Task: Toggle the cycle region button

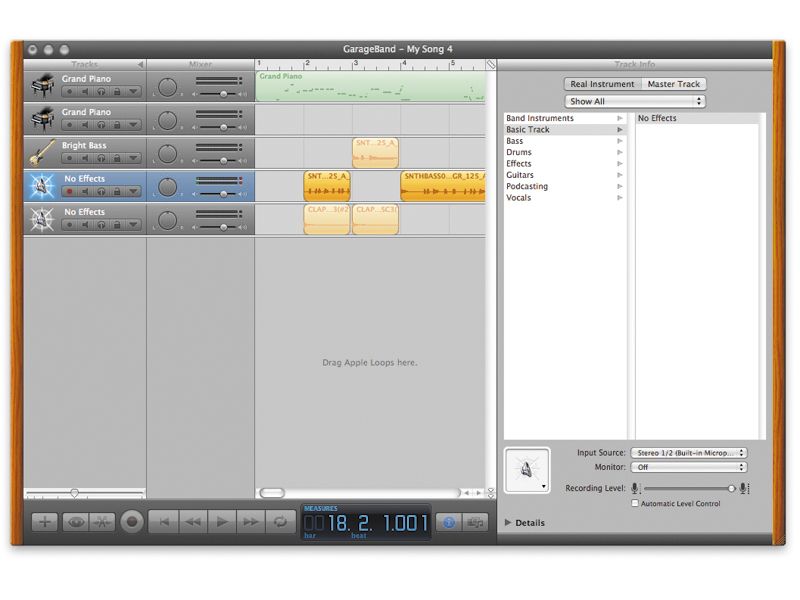Action: [280, 522]
